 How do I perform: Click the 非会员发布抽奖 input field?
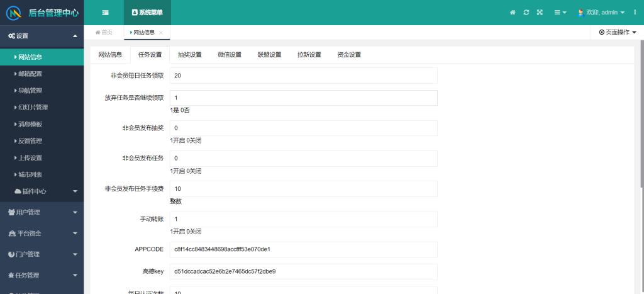coord(304,128)
